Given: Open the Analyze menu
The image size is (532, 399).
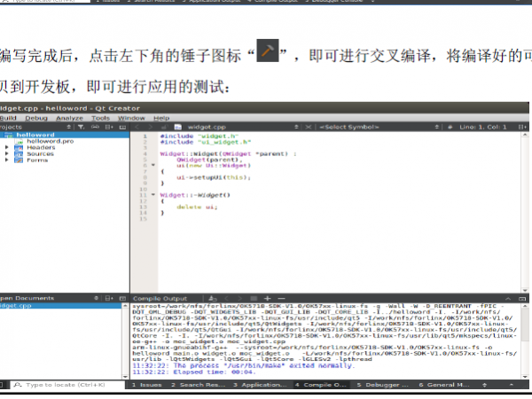Looking at the screenshot, I should 69,117.
